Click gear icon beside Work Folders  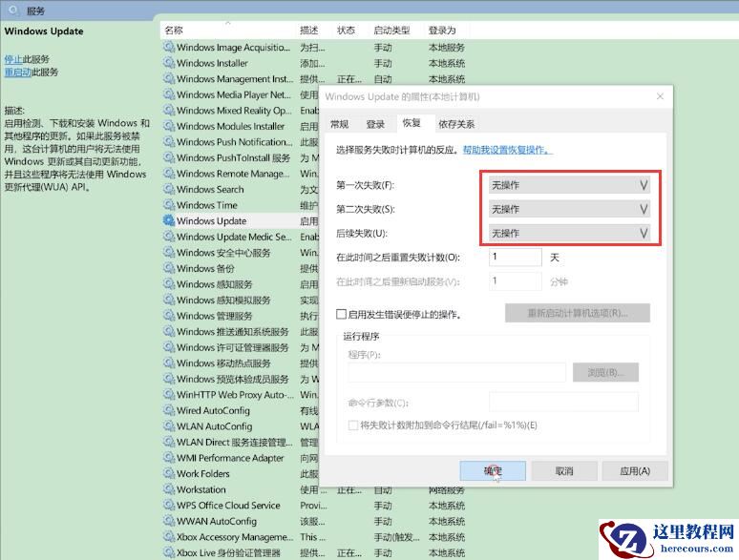click(169, 473)
